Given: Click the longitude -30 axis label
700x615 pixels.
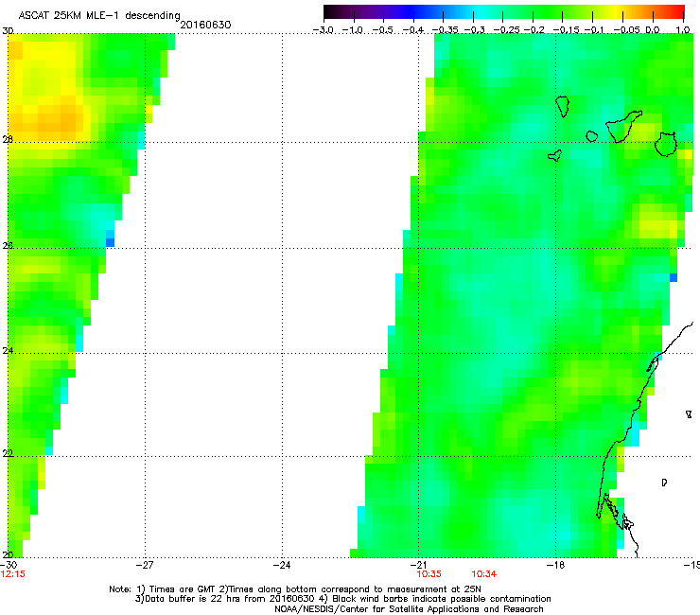Looking at the screenshot, I should tap(9, 565).
